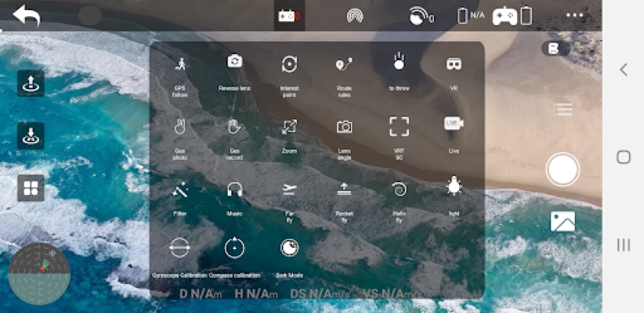Open the photo gallery thumbnail
644x313 pixels.
tap(563, 221)
